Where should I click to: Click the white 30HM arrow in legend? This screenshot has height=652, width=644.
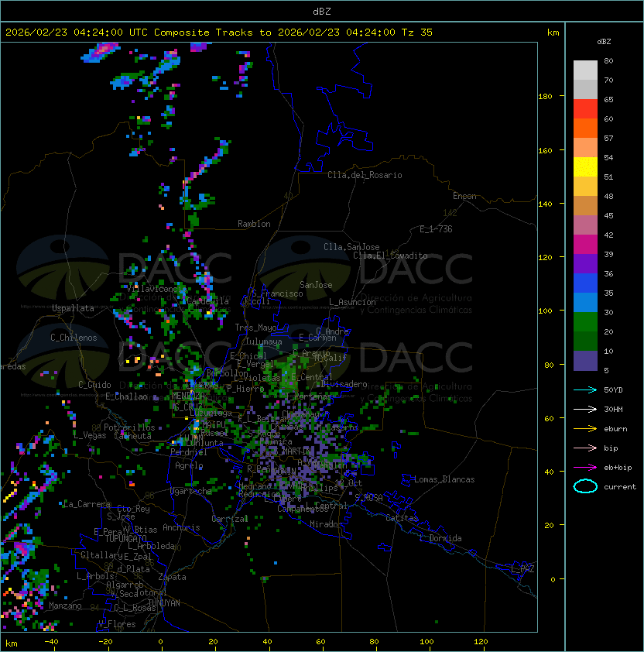(x=585, y=409)
